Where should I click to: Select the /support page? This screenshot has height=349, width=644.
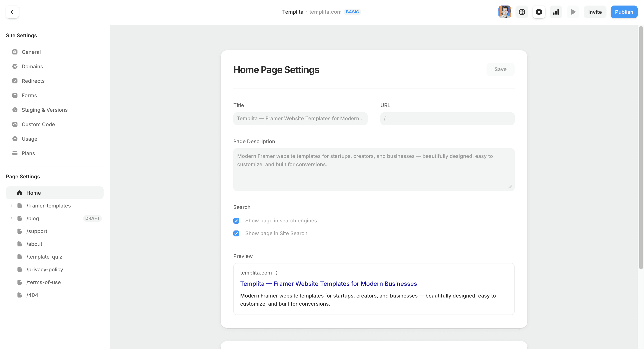click(x=55, y=231)
